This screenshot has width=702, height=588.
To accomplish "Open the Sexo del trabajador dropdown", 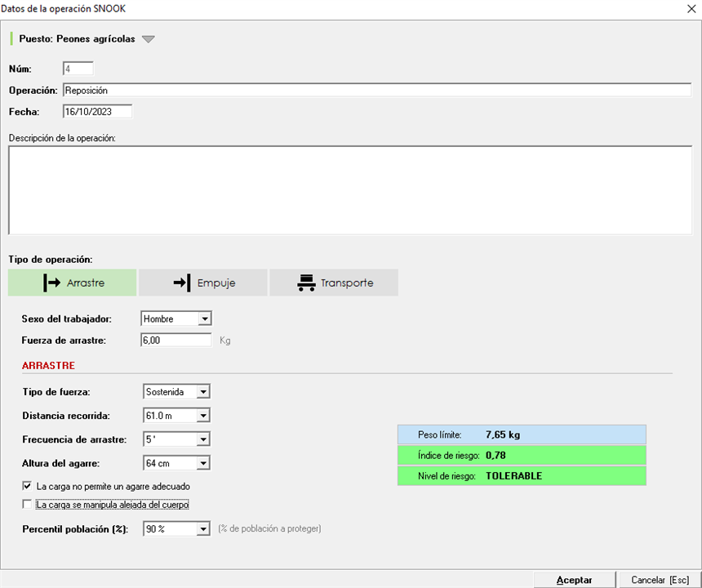I will click(x=205, y=318).
